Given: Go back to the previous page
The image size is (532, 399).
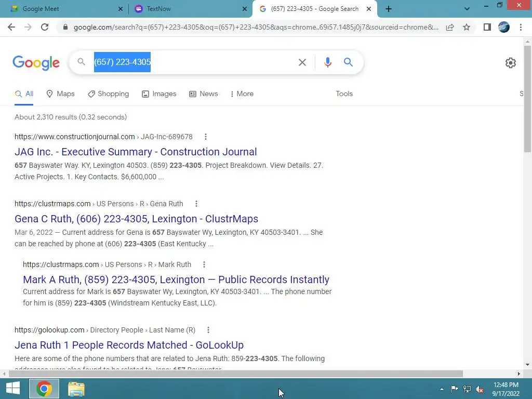Looking at the screenshot, I should click(11, 27).
